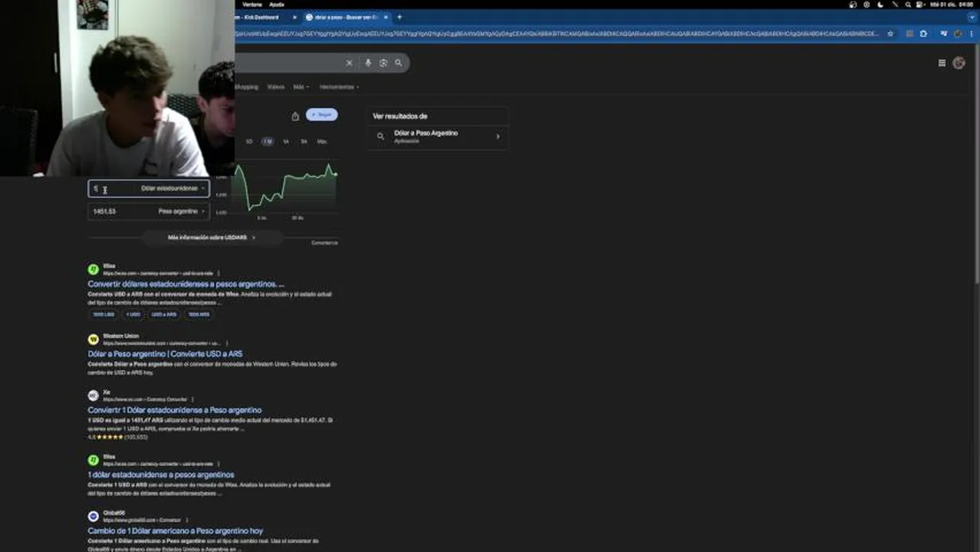Screen dimensions: 980x552
Task: Open 'Cambio de 1 Dólar americano a Peso argentino hoy'
Action: (175, 531)
